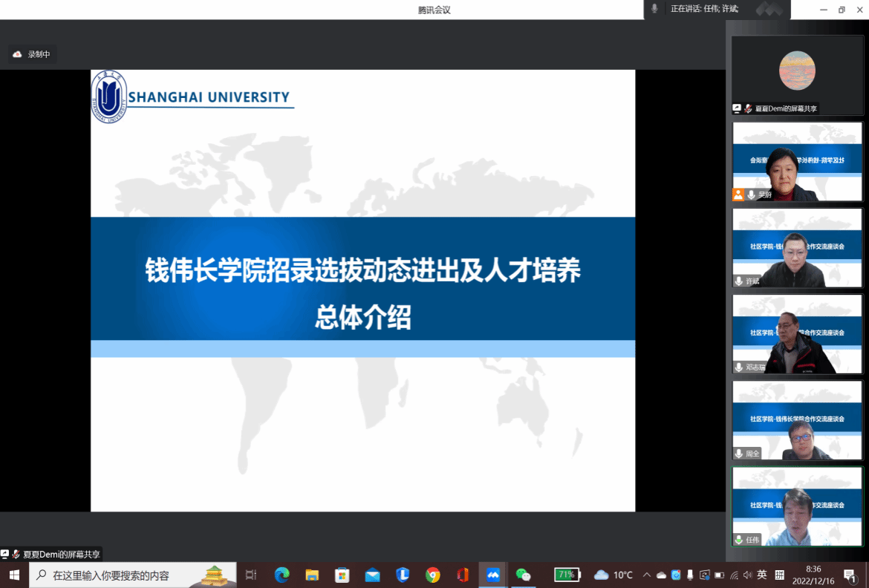This screenshot has height=588, width=869.
Task: Select the Tencent Meeting icon in the taskbar
Action: [x=493, y=576]
